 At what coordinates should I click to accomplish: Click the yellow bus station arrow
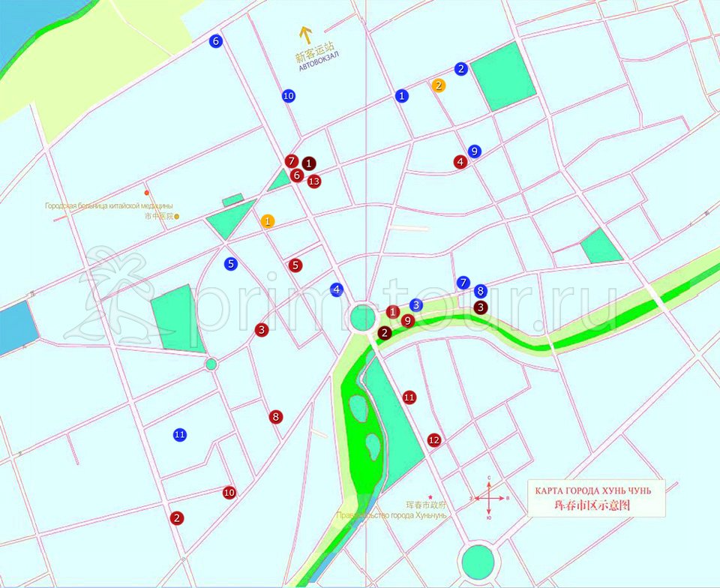[305, 35]
